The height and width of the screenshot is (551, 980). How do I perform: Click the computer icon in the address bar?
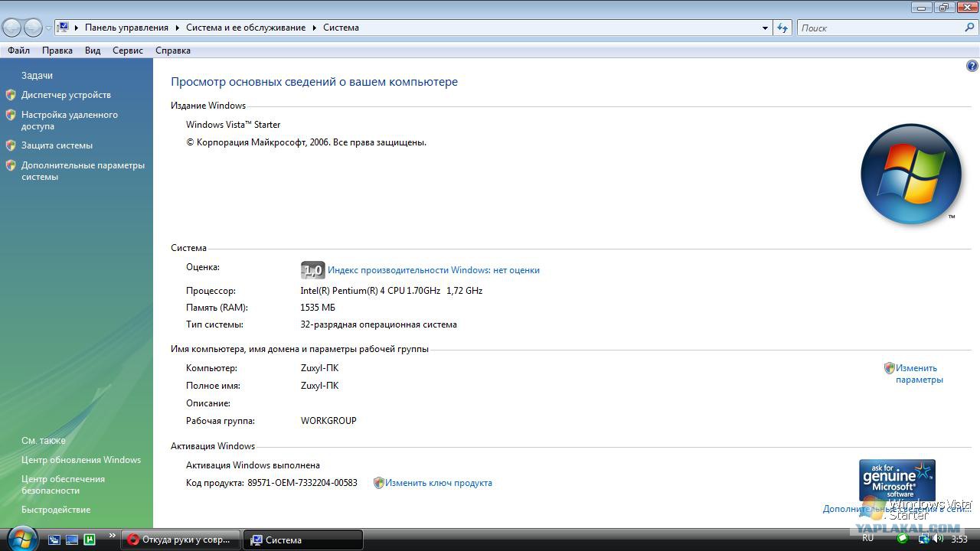pyautogui.click(x=64, y=28)
